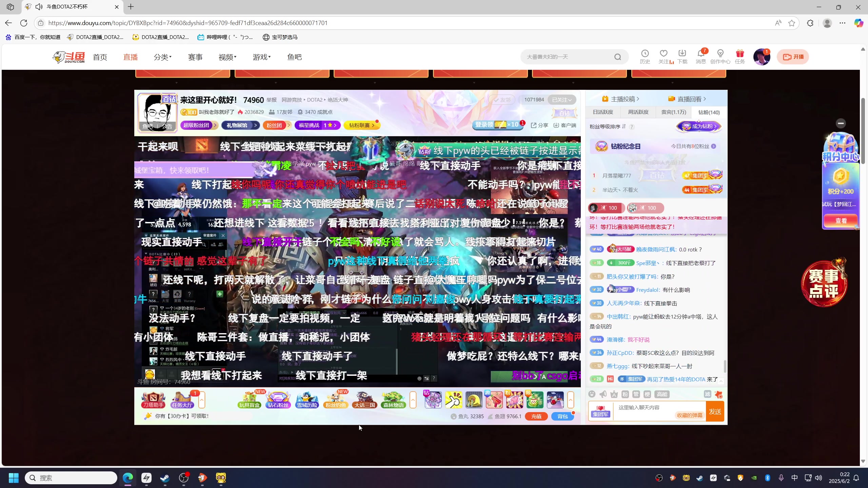This screenshot has width=868, height=488.
Task: Switch to the 钻粉(140) tab
Action: (x=709, y=112)
